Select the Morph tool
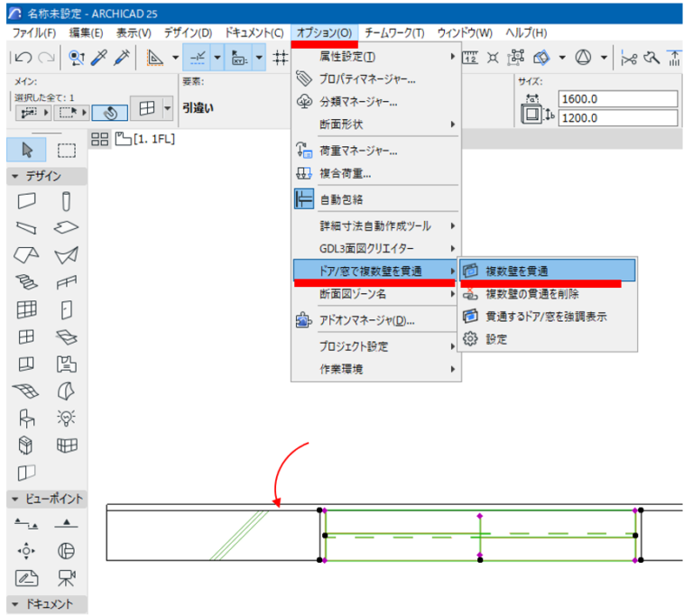Image resolution: width=693 pixels, height=616 pixels. click(x=66, y=391)
